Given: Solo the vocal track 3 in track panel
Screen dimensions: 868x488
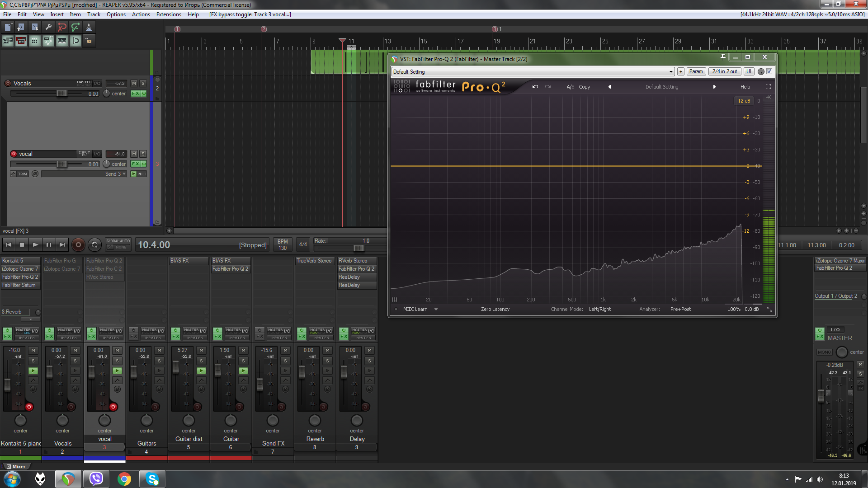Looking at the screenshot, I should pos(143,154).
